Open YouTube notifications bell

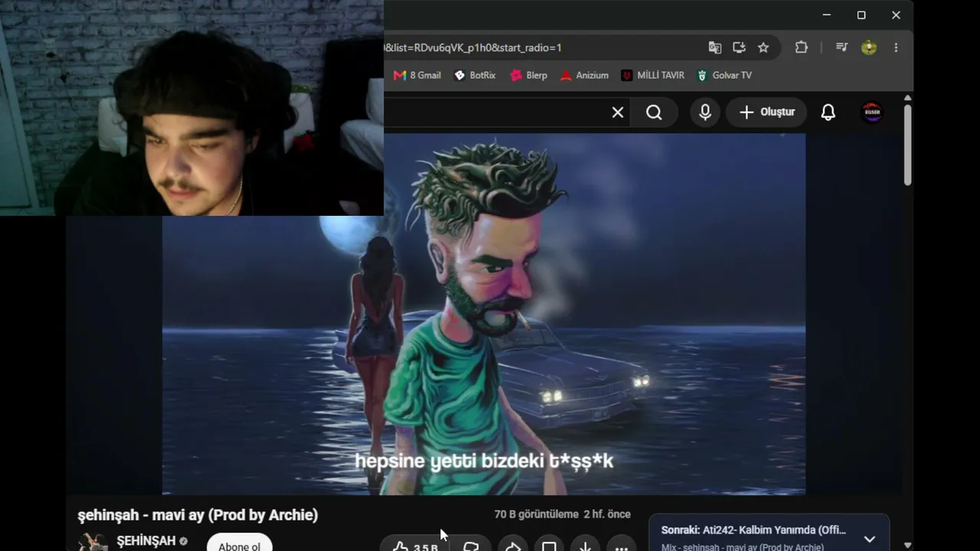[x=828, y=112]
